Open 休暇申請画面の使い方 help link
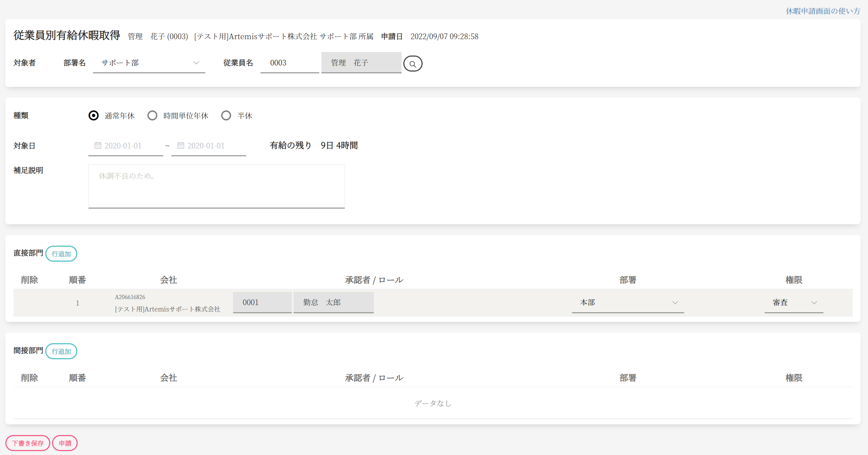This screenshot has width=868, height=455. click(823, 11)
